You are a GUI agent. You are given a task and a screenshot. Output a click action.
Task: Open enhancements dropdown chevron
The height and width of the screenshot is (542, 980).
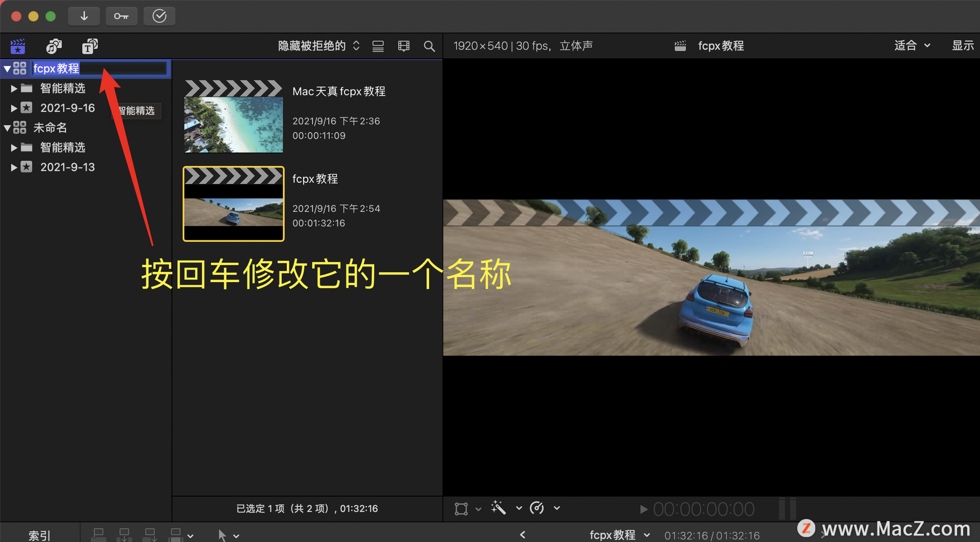click(x=519, y=508)
